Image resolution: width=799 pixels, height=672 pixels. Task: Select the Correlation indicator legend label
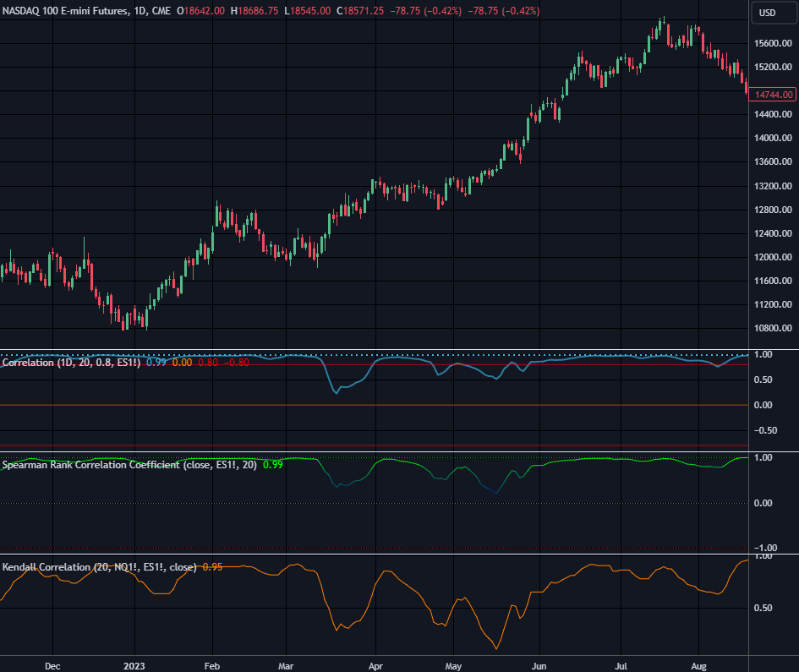pos(71,363)
